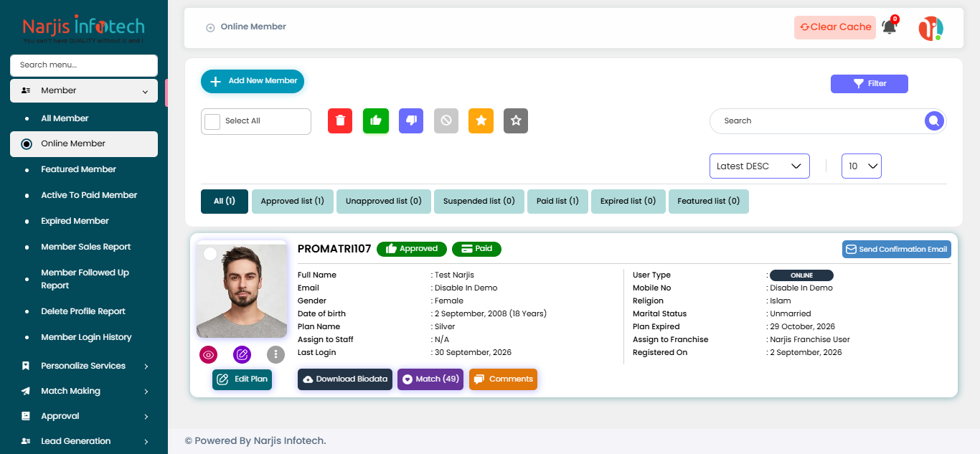Screen dimensions: 980x454
Task: Click the green thumbs-up approve icon
Action: coord(376,120)
